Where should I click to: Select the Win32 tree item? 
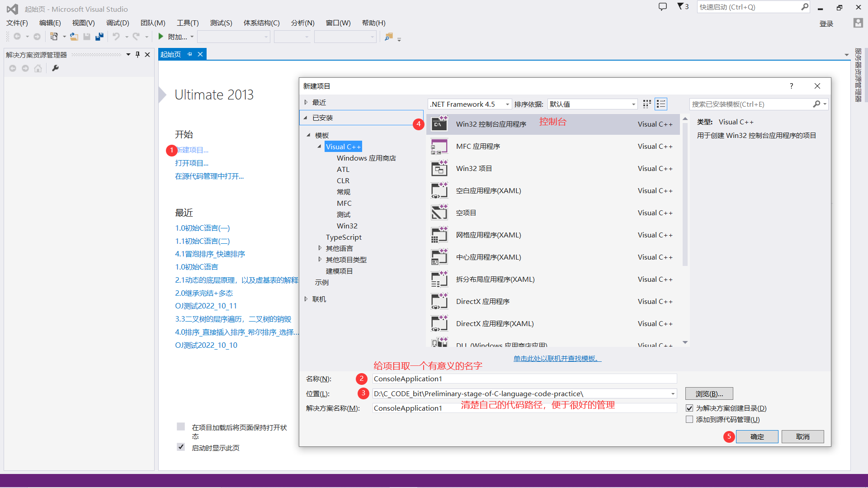coord(347,226)
